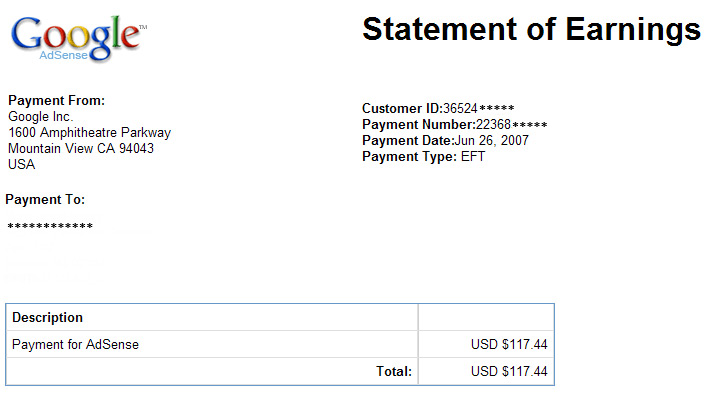Click the total USD $117.44 amount
Screen dimensions: 719x402
[509, 371]
